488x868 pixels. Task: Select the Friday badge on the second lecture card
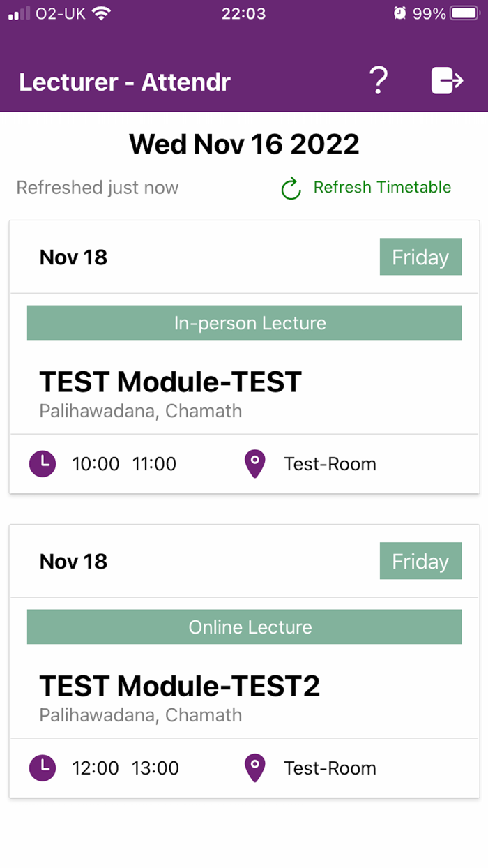(x=420, y=561)
